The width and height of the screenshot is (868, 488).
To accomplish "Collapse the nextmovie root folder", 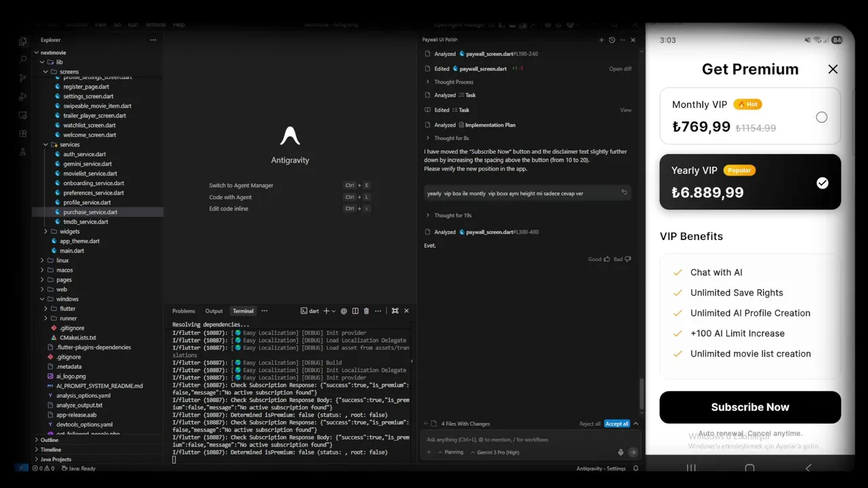I will tap(37, 52).
